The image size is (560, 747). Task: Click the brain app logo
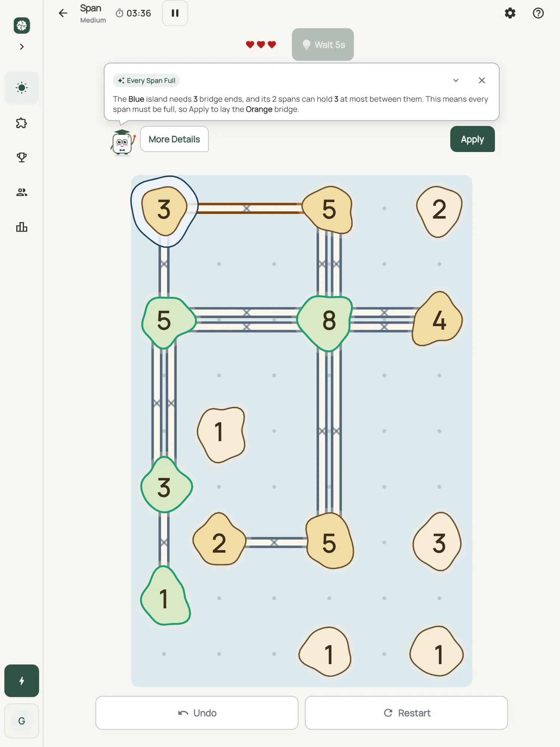click(x=22, y=25)
